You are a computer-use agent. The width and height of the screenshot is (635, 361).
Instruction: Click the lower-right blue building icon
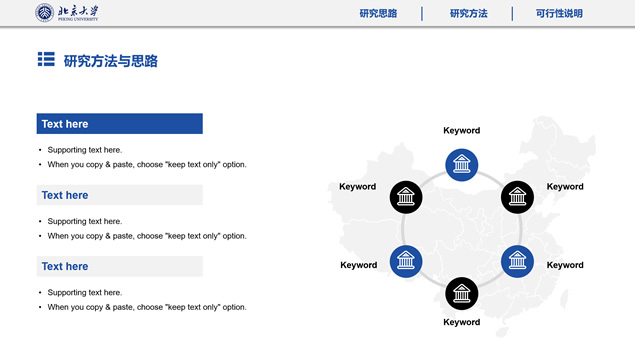point(517,261)
